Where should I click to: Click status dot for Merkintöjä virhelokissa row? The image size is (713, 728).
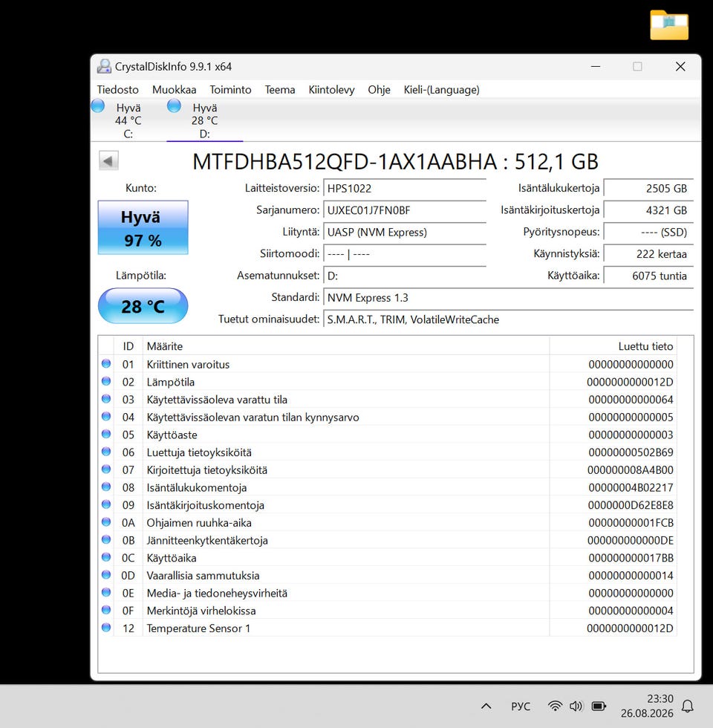[x=106, y=610]
